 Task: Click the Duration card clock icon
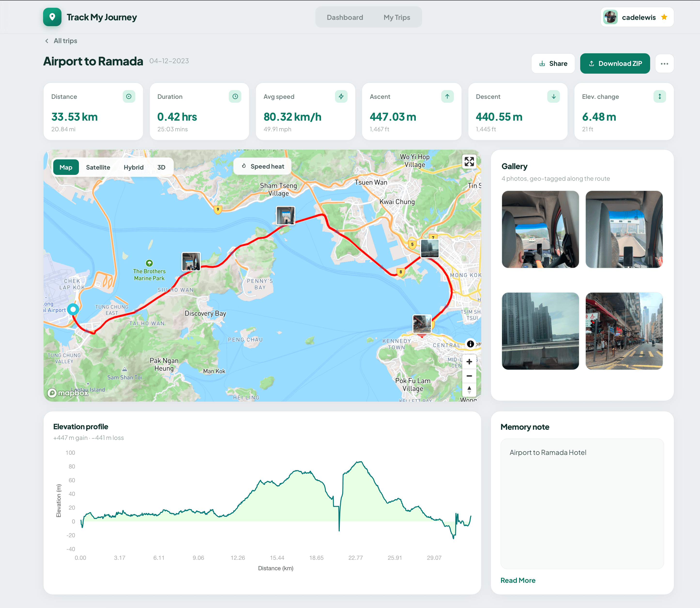pos(235,96)
